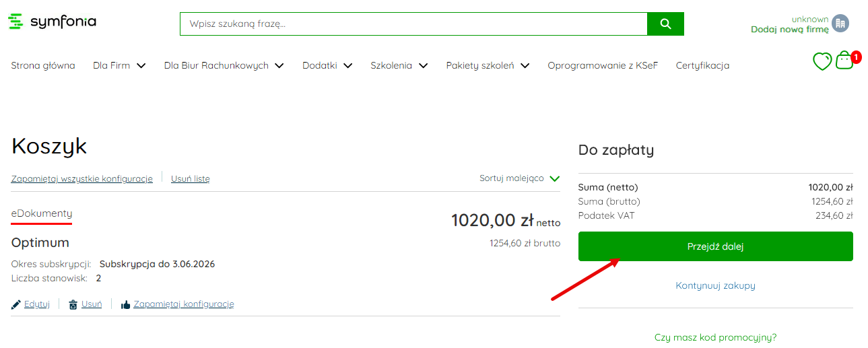Open the Pakiety szkoleń menu label
Viewport: 868px width, 348px height.
point(480,66)
